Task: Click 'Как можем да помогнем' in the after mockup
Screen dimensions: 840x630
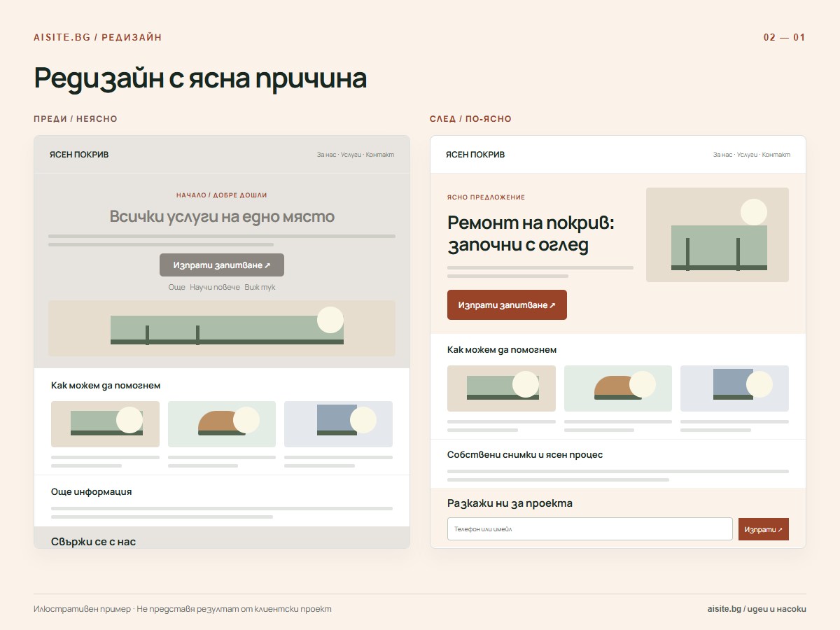Action: click(x=502, y=350)
